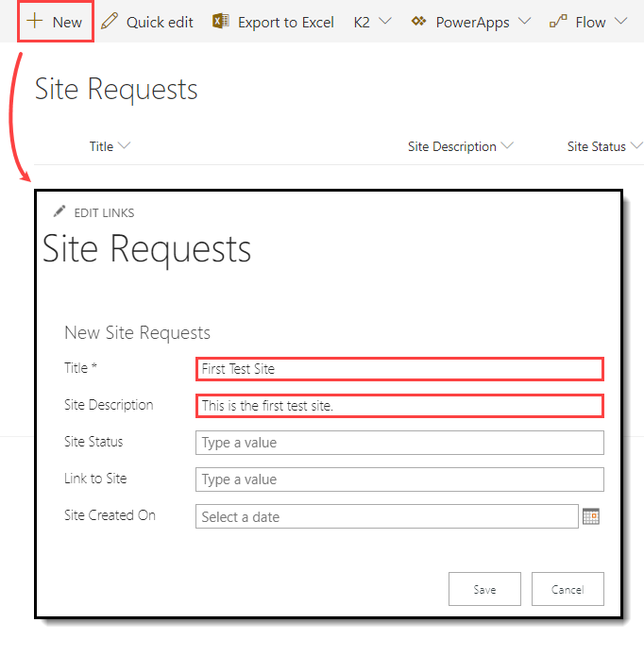This screenshot has width=644, height=656.
Task: Cancel the new site request form
Action: (568, 589)
